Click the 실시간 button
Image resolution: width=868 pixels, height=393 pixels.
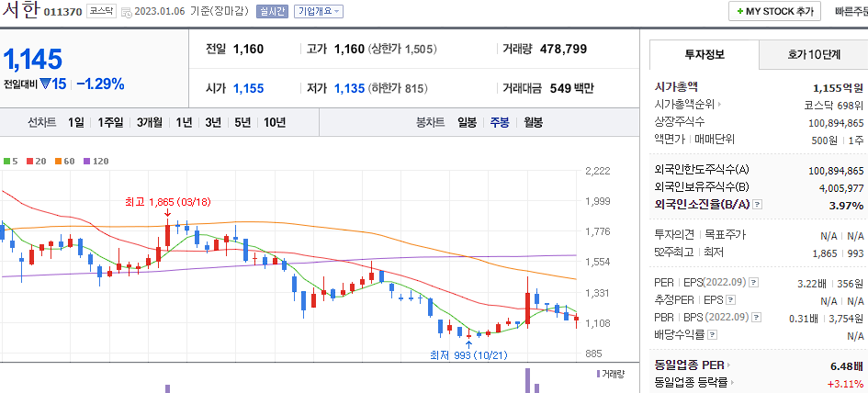(273, 11)
